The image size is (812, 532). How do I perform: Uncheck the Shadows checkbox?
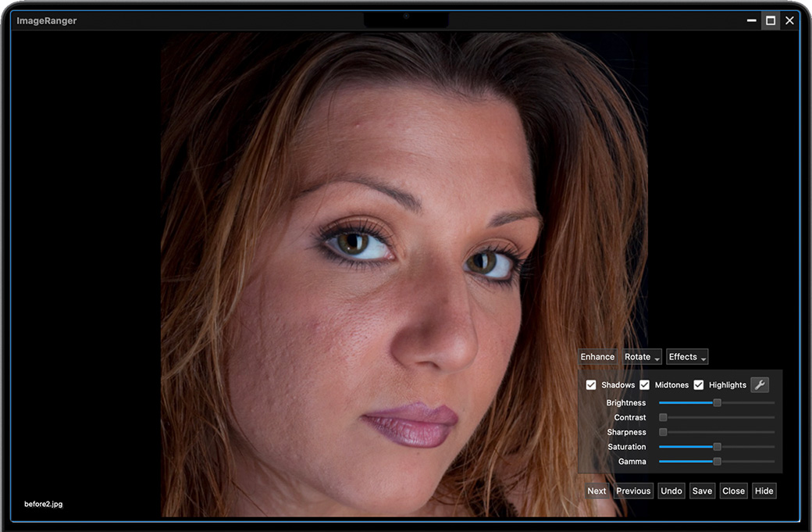(591, 385)
